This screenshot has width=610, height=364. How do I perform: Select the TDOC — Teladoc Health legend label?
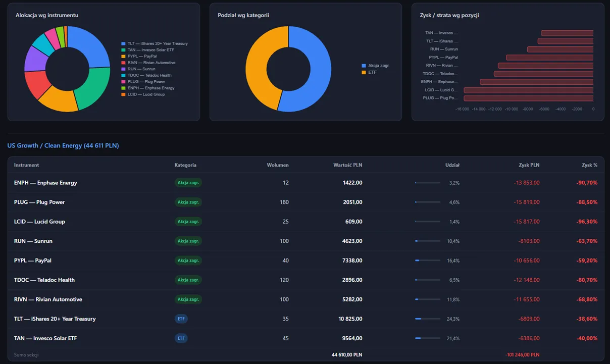(149, 75)
